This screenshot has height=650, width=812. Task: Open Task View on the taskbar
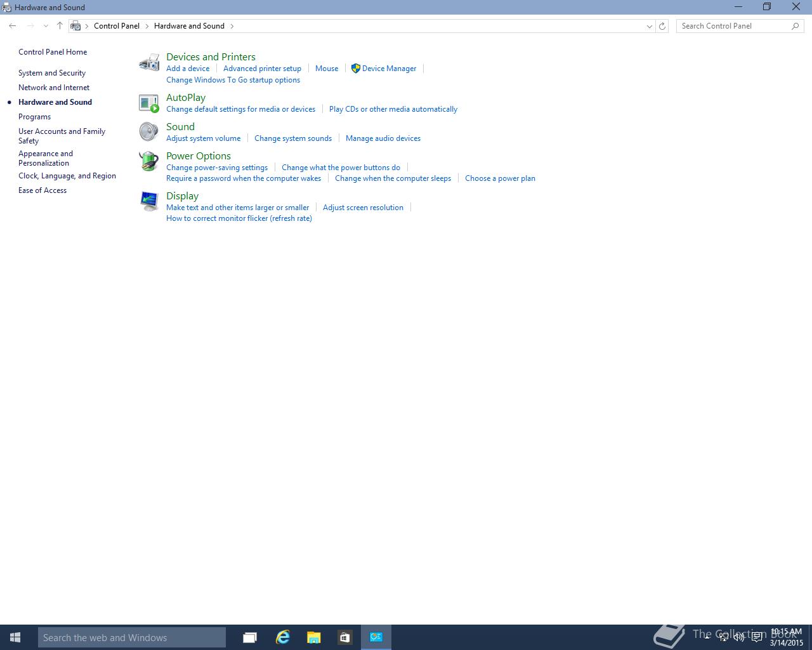250,637
